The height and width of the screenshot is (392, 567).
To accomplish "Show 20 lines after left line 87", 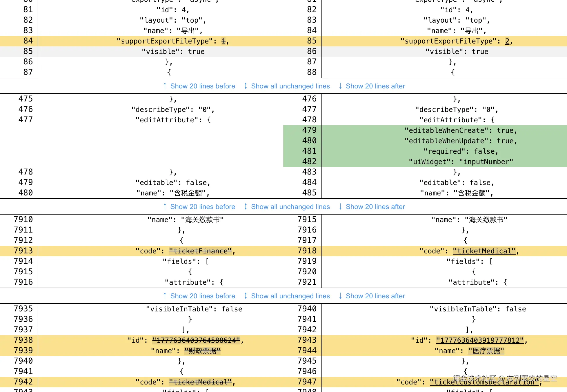I will pyautogui.click(x=375, y=86).
